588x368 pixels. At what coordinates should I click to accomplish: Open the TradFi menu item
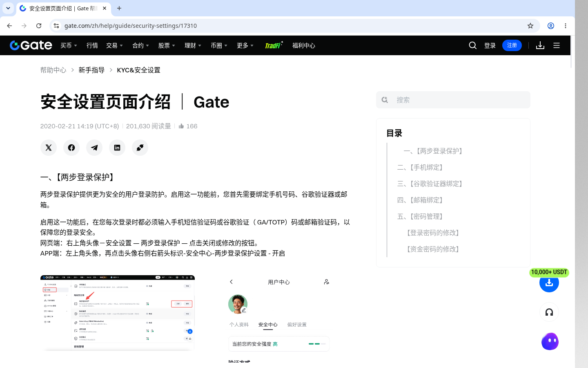pos(274,45)
